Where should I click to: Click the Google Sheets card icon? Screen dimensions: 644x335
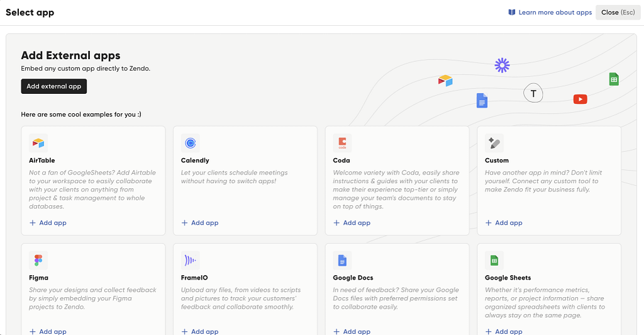pyautogui.click(x=494, y=260)
